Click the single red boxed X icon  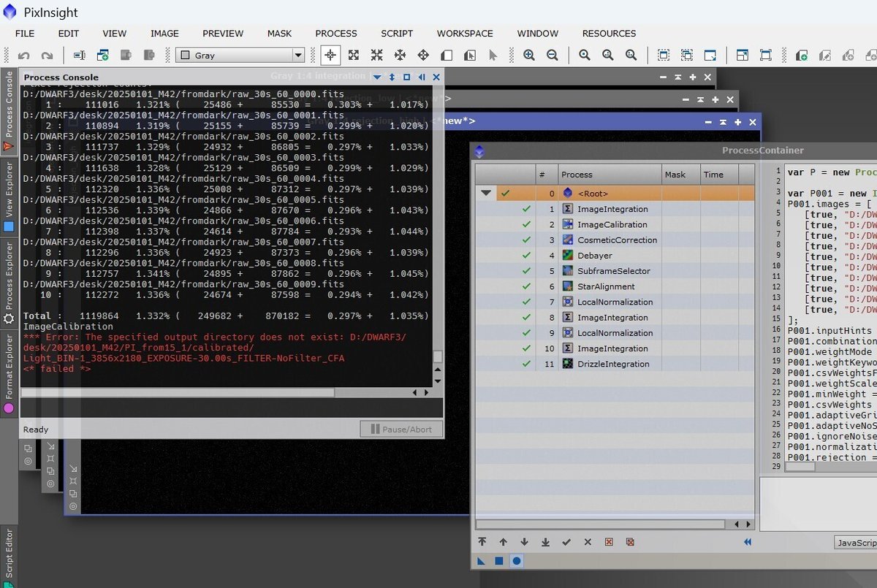point(609,542)
